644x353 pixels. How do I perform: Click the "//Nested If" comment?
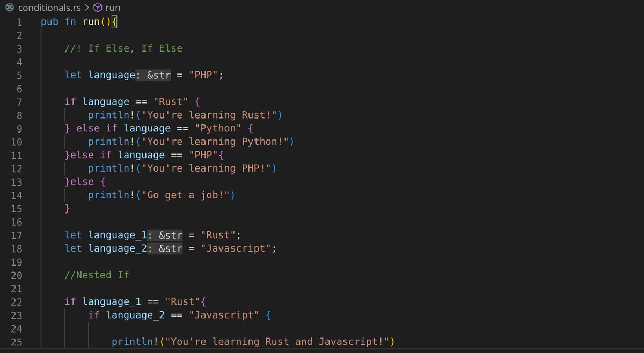tap(97, 275)
